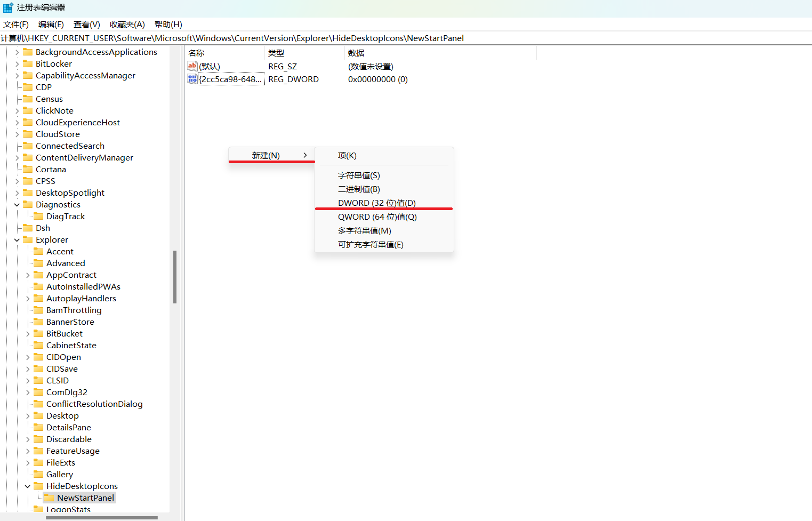
Task: Click the ConflictResolutionDialog folder icon
Action: pos(39,404)
